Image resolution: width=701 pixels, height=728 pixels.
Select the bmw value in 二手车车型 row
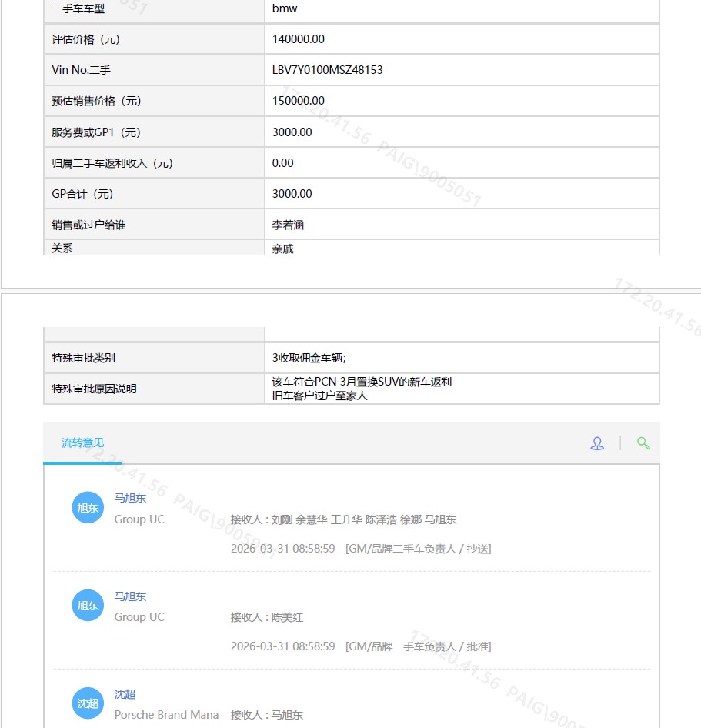[x=285, y=8]
